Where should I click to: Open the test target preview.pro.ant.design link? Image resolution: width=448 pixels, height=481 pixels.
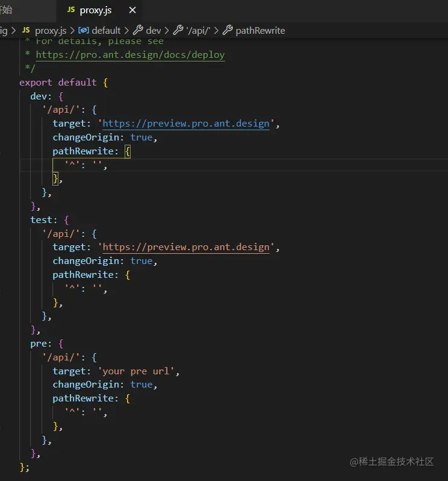185,247
